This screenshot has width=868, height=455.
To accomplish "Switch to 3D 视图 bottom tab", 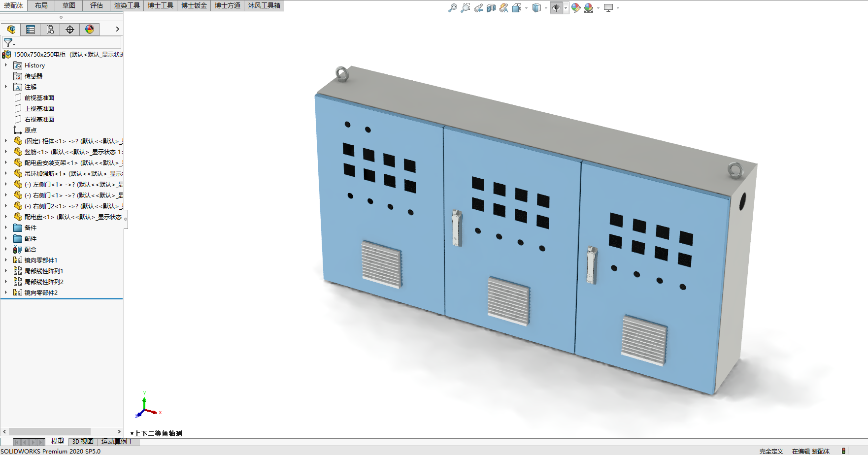I will 83,442.
